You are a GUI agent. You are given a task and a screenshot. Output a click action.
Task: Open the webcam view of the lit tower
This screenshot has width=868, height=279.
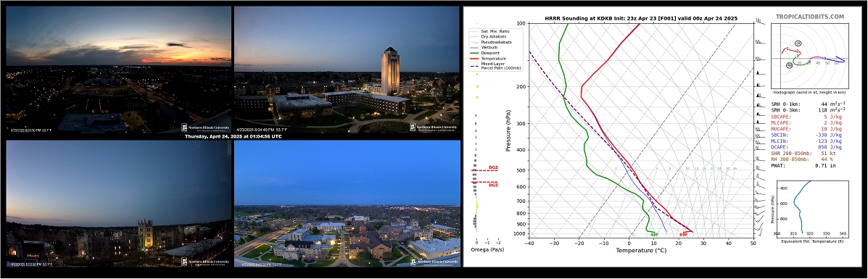click(347, 69)
